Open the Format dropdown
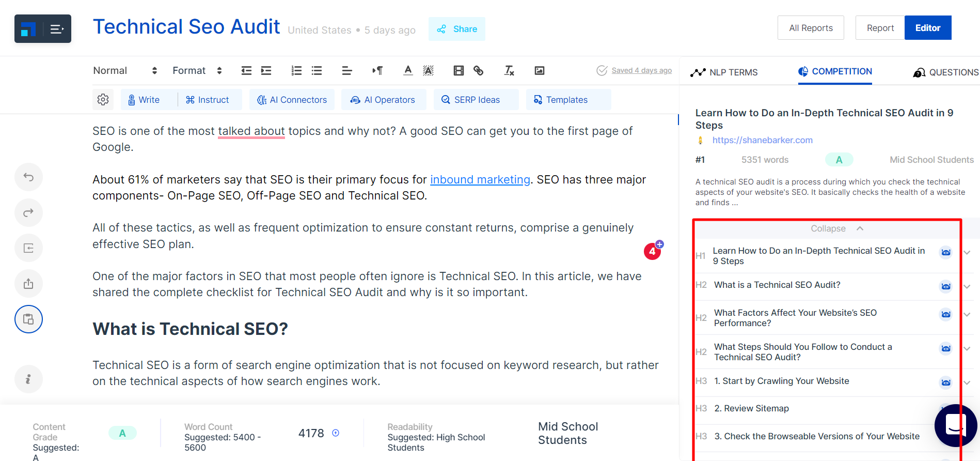This screenshot has width=980, height=461. point(197,71)
